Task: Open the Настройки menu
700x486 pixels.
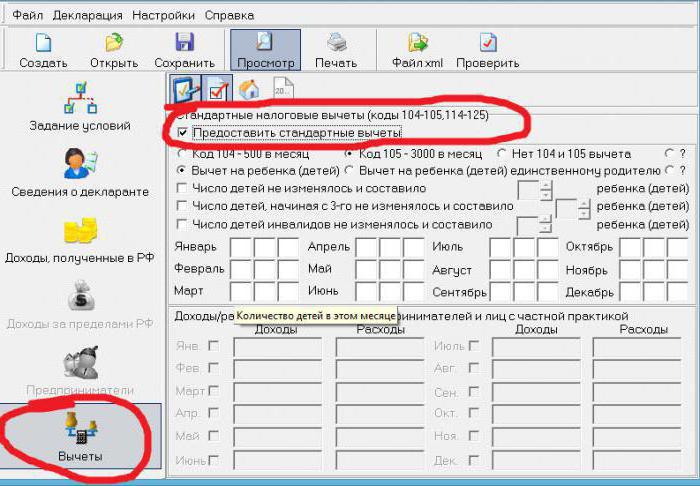Action: [164, 15]
